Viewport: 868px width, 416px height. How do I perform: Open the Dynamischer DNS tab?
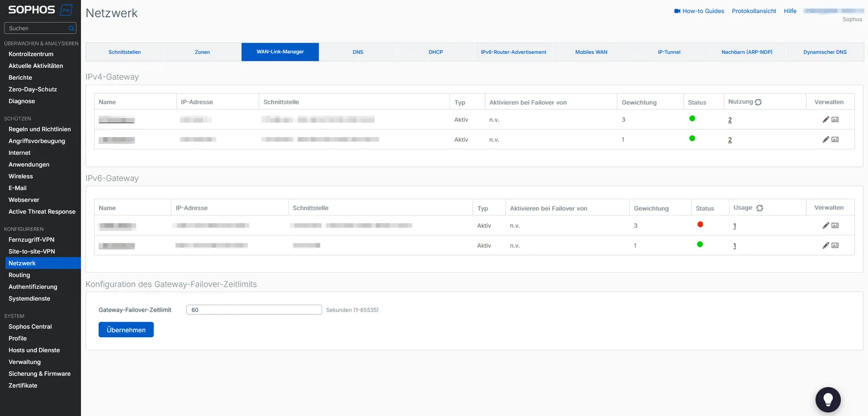click(x=825, y=52)
